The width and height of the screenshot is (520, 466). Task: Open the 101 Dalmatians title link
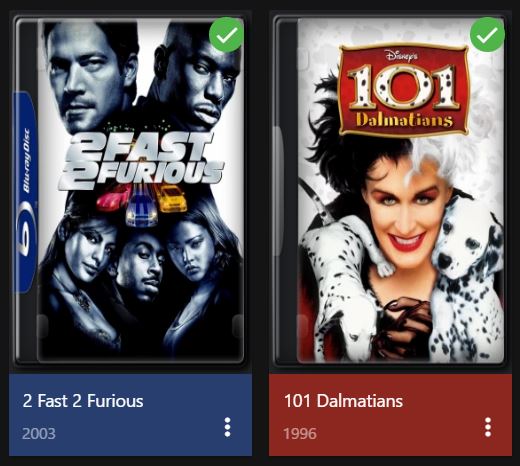tap(343, 401)
